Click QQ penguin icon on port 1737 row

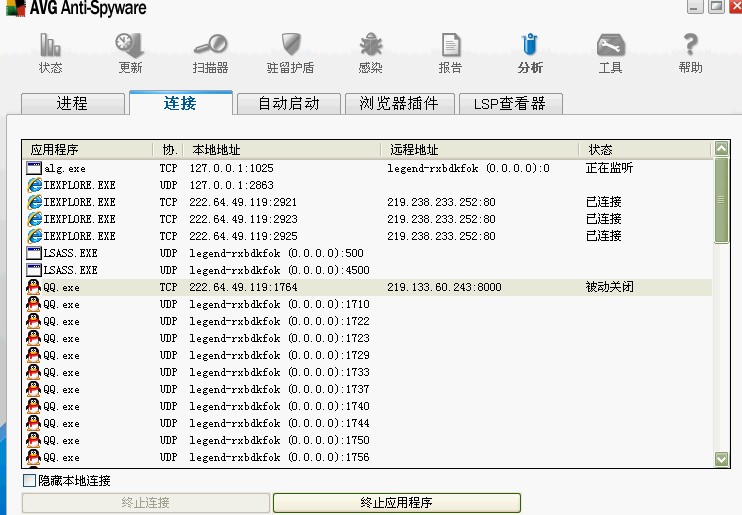(x=33, y=389)
